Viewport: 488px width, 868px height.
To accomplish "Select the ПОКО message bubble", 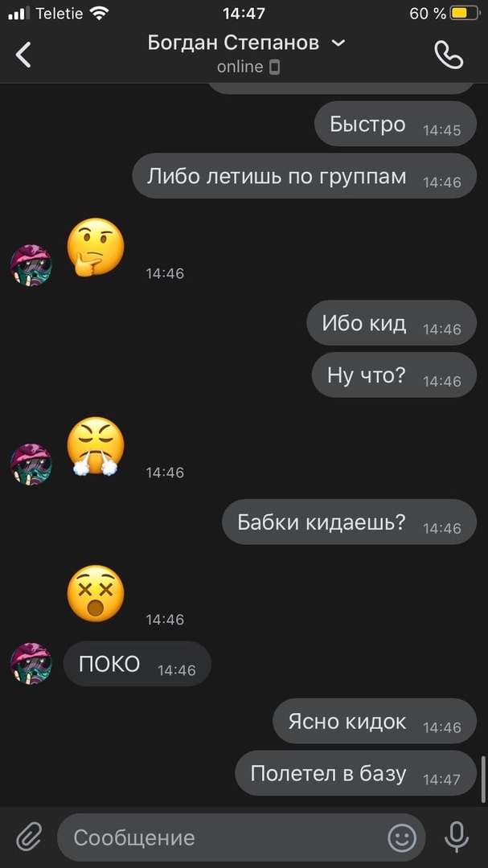I will 137,664.
